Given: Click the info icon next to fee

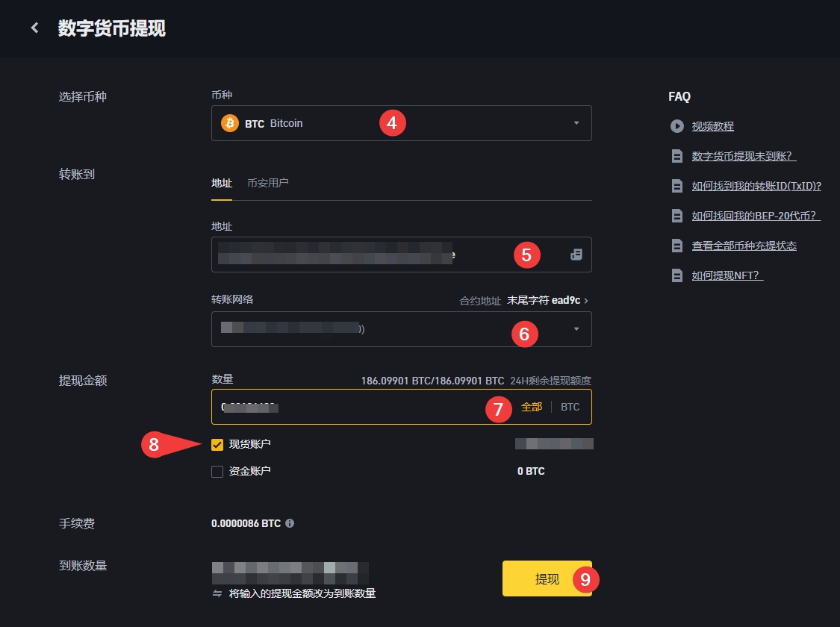Looking at the screenshot, I should pyautogui.click(x=290, y=523).
